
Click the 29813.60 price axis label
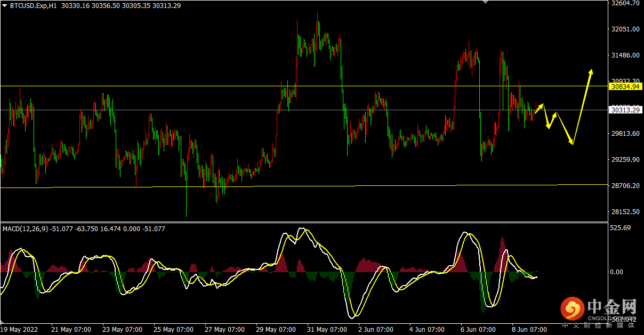pyautogui.click(x=625, y=134)
